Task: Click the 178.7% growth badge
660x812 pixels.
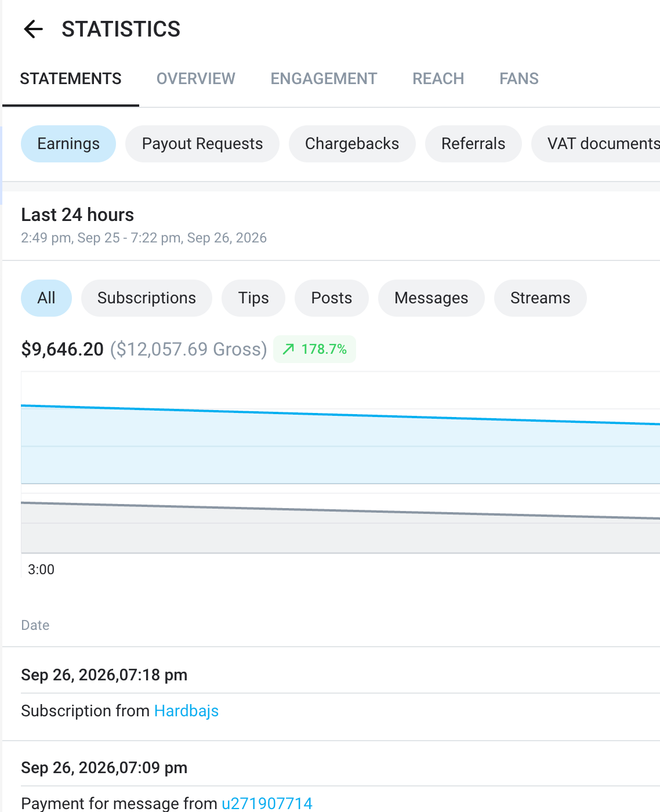Action: pyautogui.click(x=314, y=349)
